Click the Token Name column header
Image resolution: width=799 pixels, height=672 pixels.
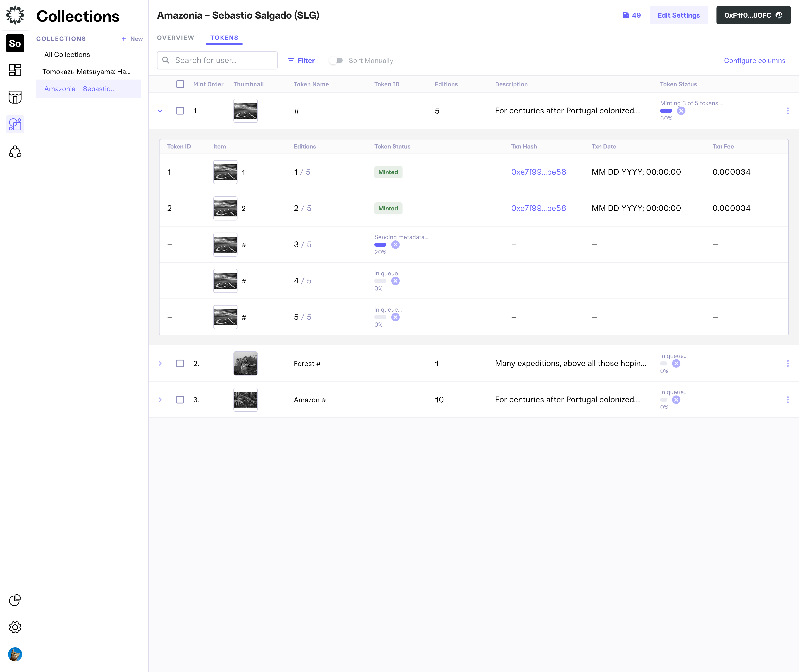[x=311, y=84]
